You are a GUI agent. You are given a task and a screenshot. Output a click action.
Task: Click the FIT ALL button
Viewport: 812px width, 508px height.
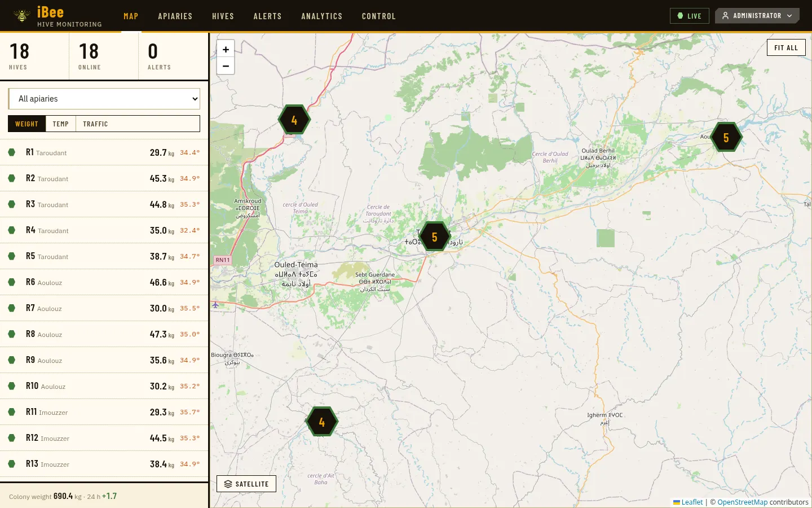786,47
